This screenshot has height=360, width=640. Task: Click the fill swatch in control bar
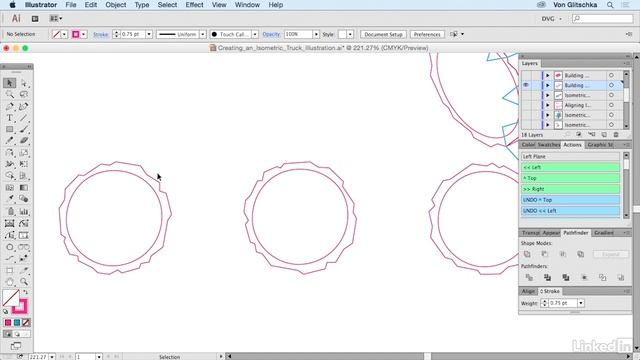pyautogui.click(x=57, y=34)
